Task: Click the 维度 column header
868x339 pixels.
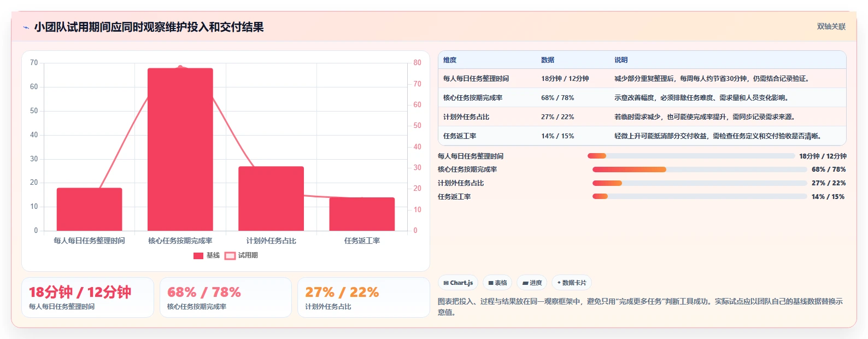Action: [450, 60]
